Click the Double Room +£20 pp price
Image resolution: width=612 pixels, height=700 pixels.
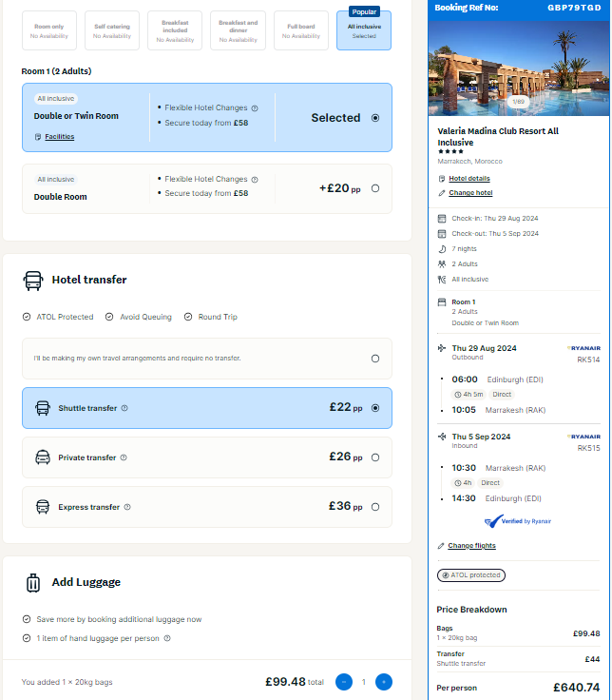click(339, 188)
